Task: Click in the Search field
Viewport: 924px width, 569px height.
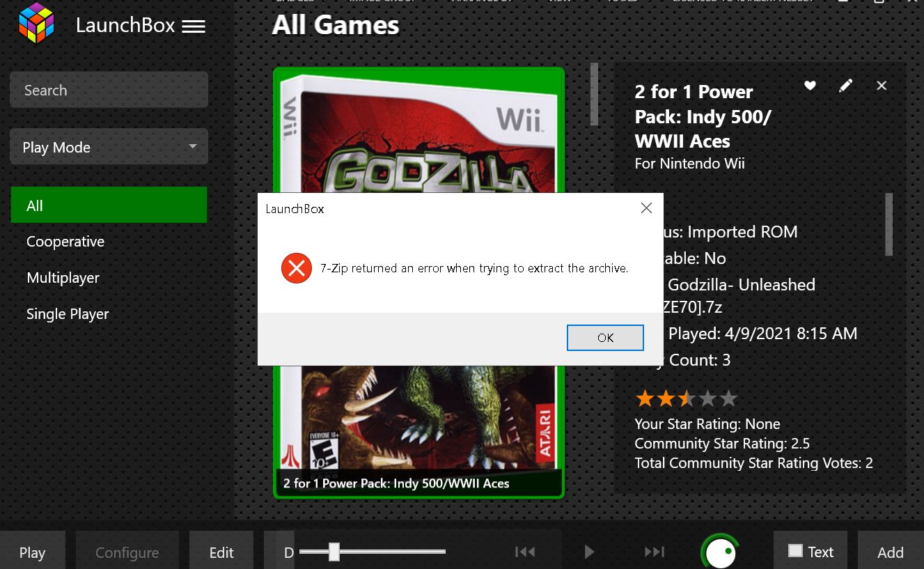Action: pyautogui.click(x=109, y=90)
